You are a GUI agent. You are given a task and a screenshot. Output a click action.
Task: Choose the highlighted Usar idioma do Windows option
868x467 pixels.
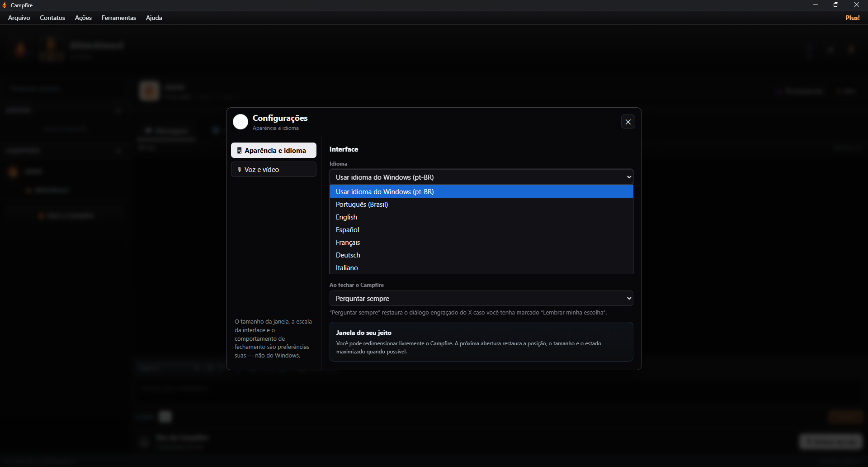tap(481, 191)
